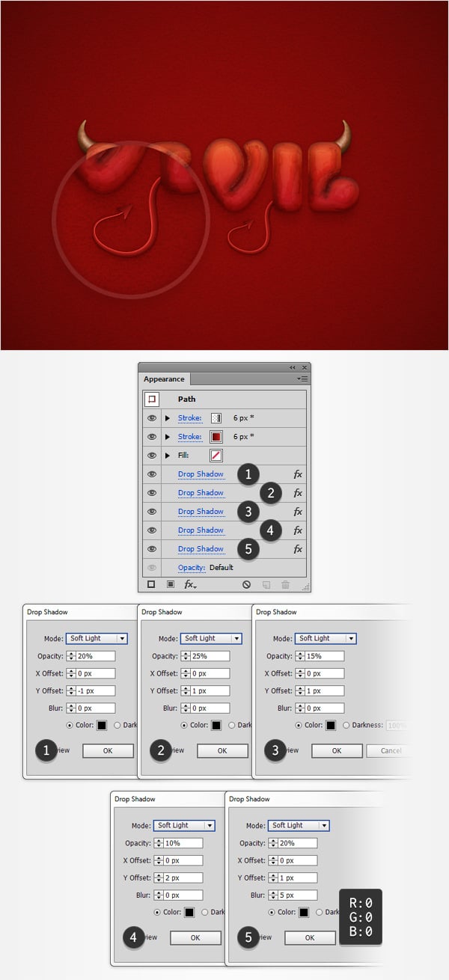Image resolution: width=449 pixels, height=980 pixels.
Task: Click black Color swatch in the 25% opacity dialog
Action: pyautogui.click(x=217, y=725)
